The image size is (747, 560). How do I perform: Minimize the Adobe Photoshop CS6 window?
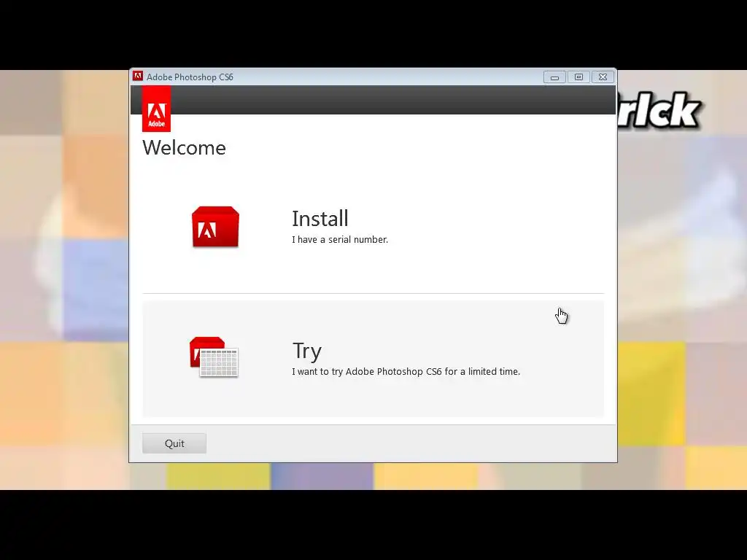click(554, 77)
